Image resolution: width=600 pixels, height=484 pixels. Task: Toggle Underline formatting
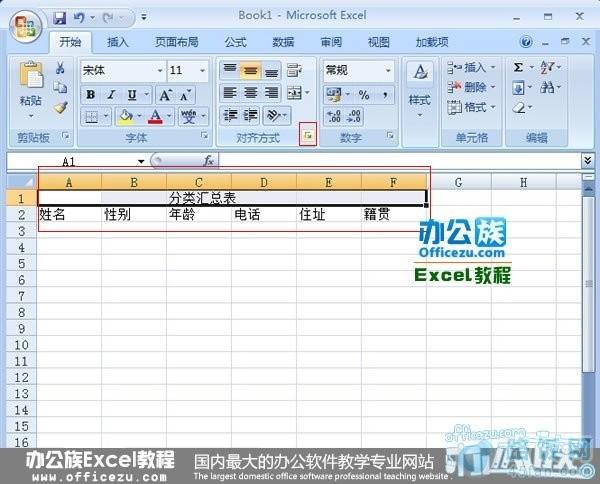tap(132, 95)
